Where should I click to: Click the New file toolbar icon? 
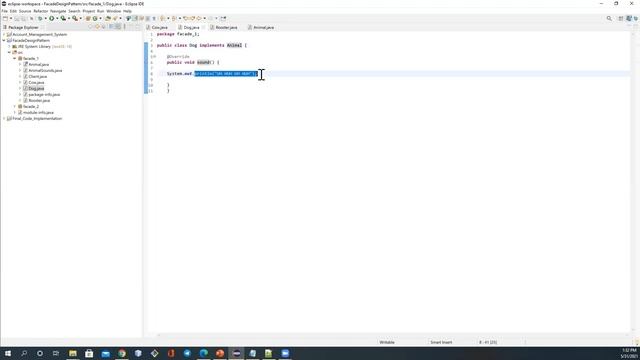pyautogui.click(x=5, y=18)
